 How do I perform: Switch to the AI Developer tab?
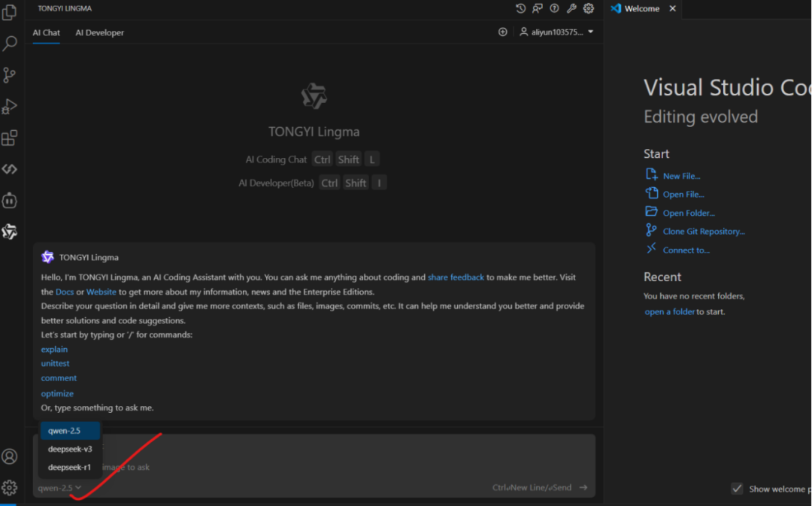coord(99,32)
